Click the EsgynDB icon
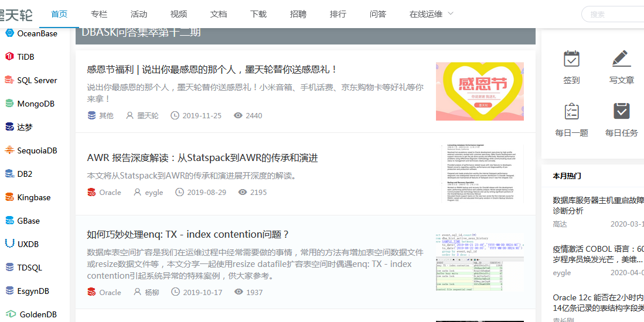 coord(9,291)
